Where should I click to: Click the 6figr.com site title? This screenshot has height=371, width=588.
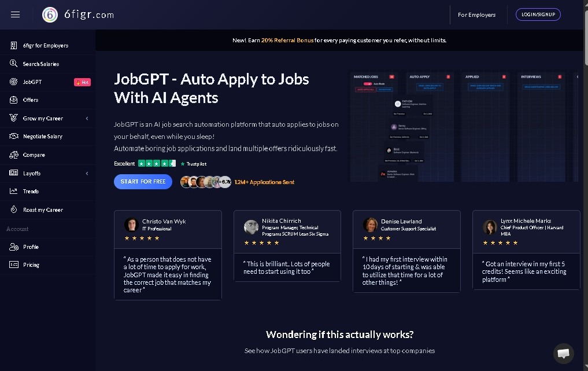[x=89, y=14]
